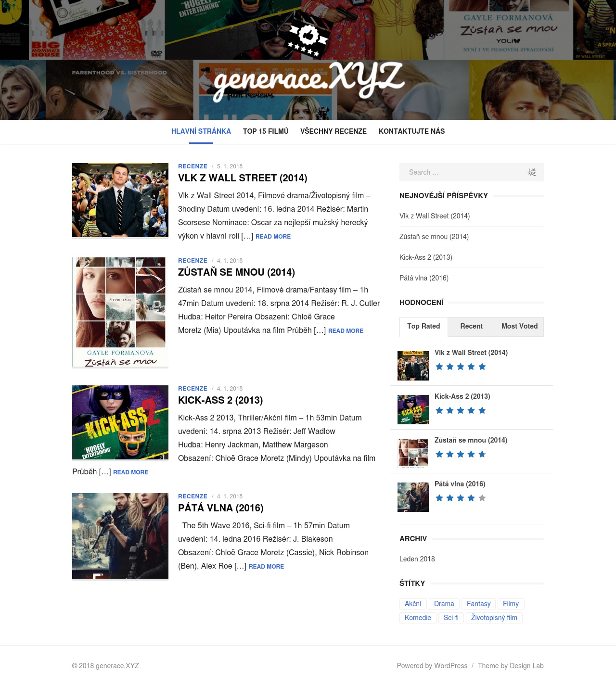
Task: Open the Leden 2018 archive link
Action: click(417, 559)
